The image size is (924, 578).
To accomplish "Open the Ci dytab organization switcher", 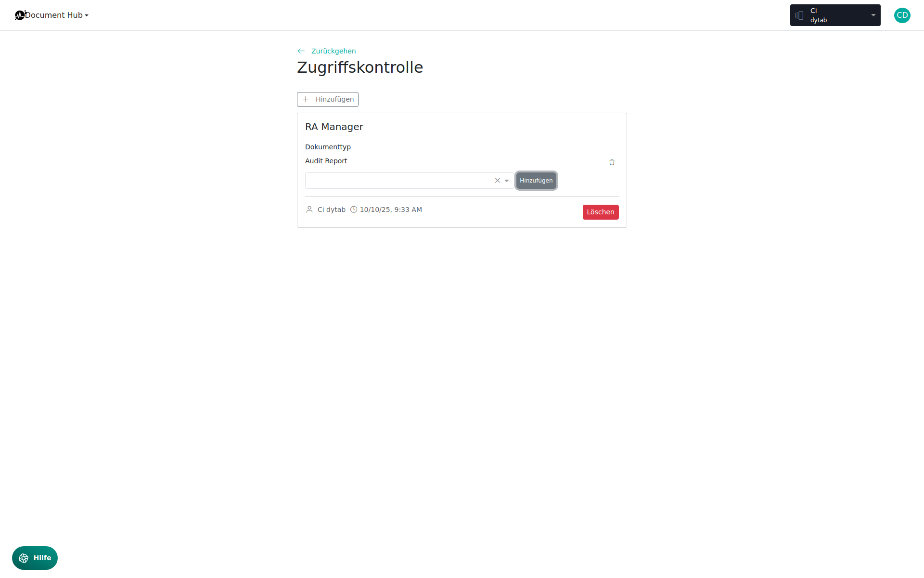I will click(x=835, y=15).
